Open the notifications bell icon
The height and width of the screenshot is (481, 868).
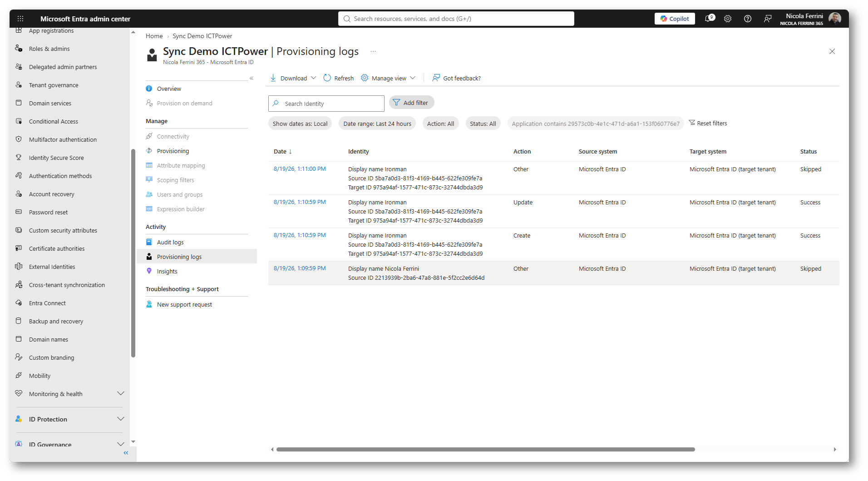tap(709, 19)
